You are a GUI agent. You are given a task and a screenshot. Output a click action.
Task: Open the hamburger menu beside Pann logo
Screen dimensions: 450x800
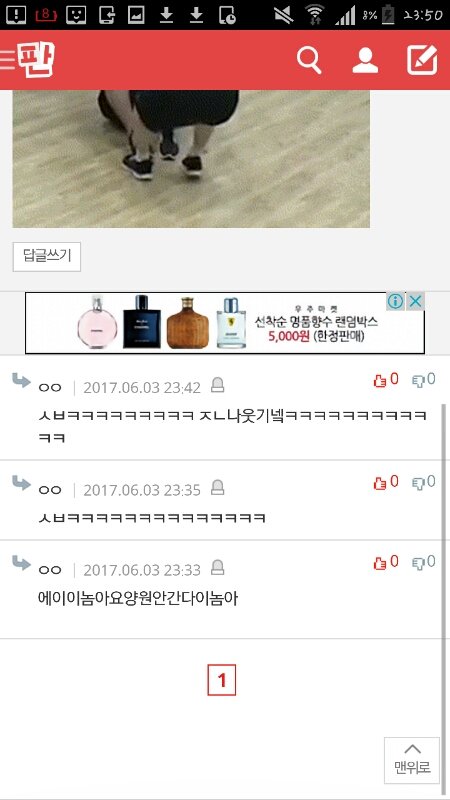(8, 60)
